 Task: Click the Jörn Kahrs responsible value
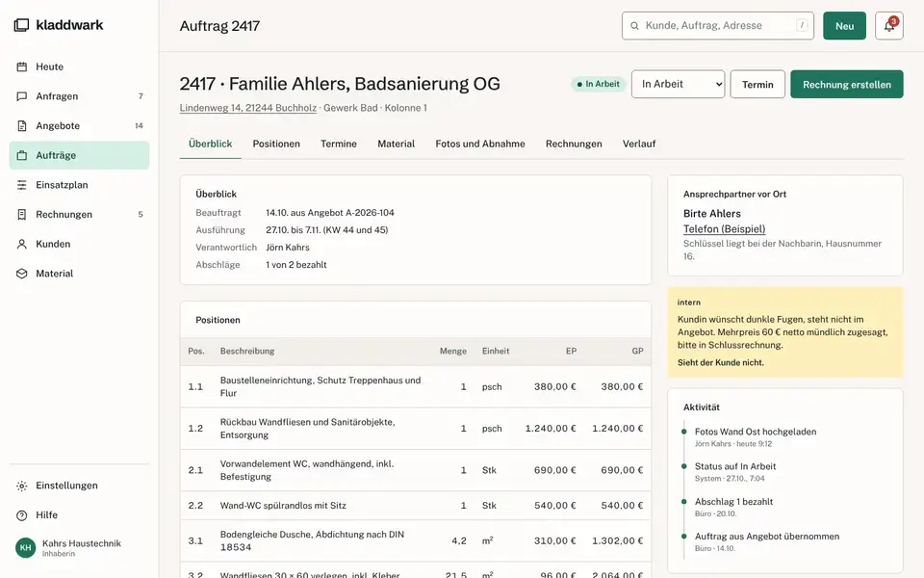point(288,248)
